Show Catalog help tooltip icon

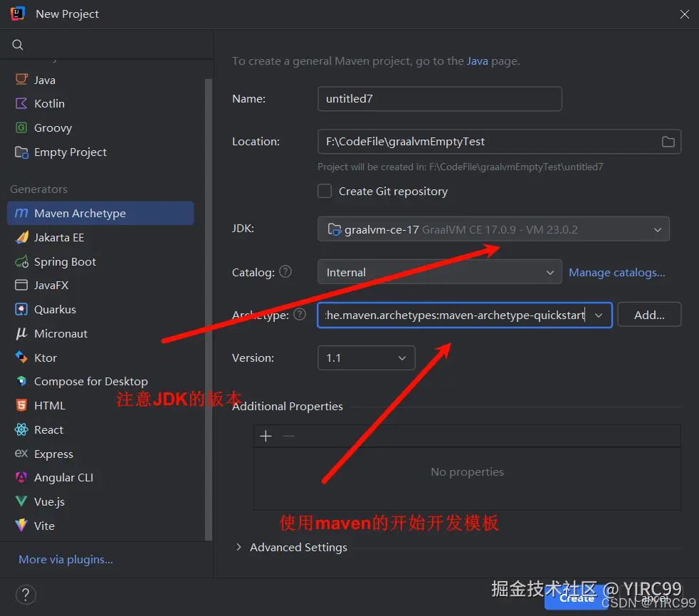(x=285, y=271)
